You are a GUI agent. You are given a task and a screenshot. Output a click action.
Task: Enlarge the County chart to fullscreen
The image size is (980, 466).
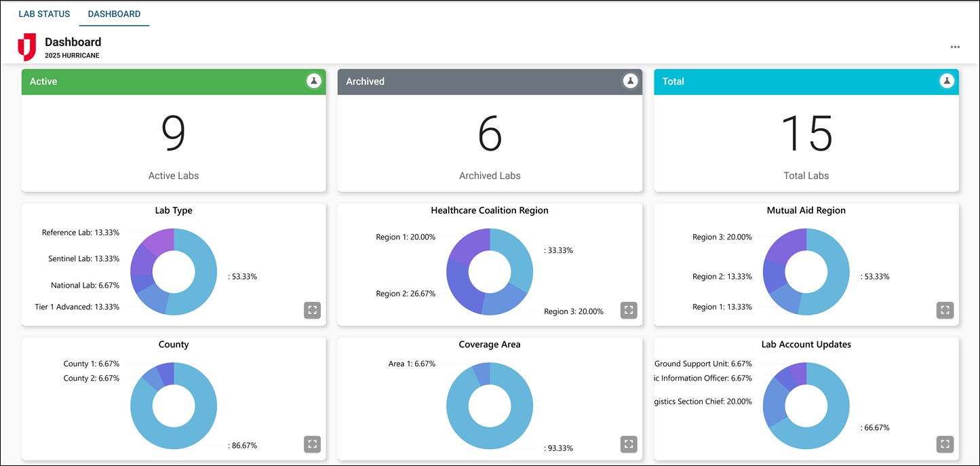312,444
